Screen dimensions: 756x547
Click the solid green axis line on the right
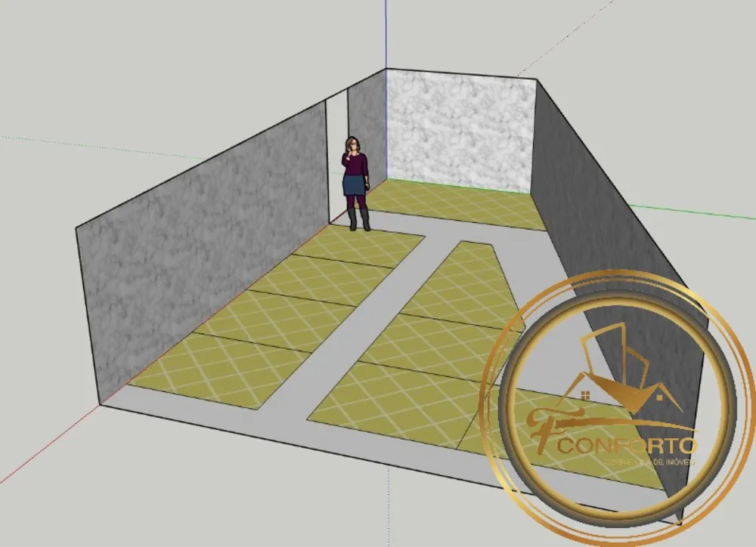point(692,212)
